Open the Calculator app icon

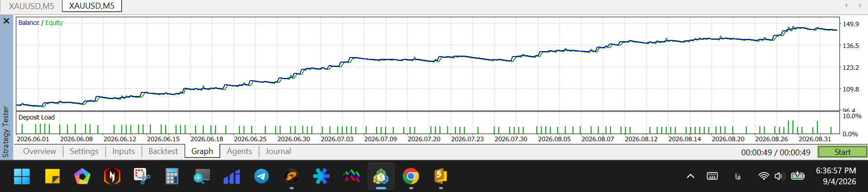[x=172, y=176]
